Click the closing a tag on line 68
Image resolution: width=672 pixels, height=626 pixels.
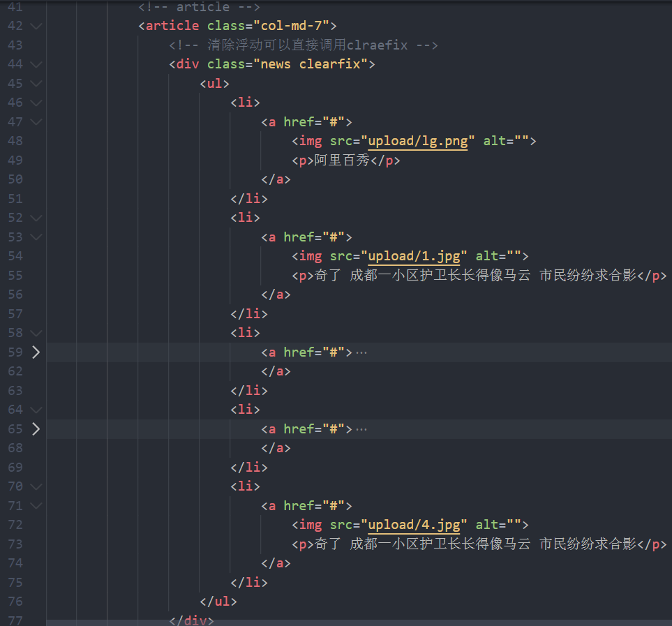click(x=276, y=448)
